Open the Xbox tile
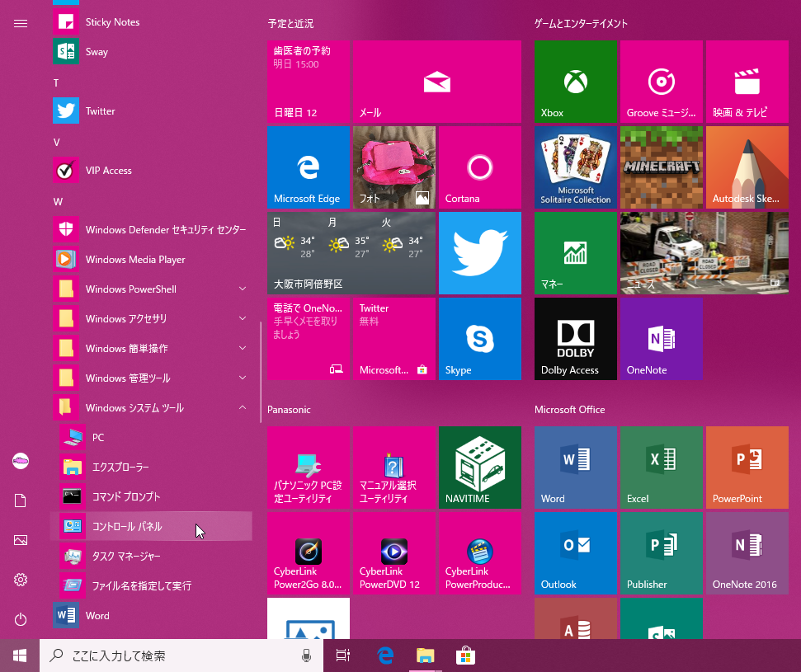This screenshot has width=801, height=672. (575, 82)
